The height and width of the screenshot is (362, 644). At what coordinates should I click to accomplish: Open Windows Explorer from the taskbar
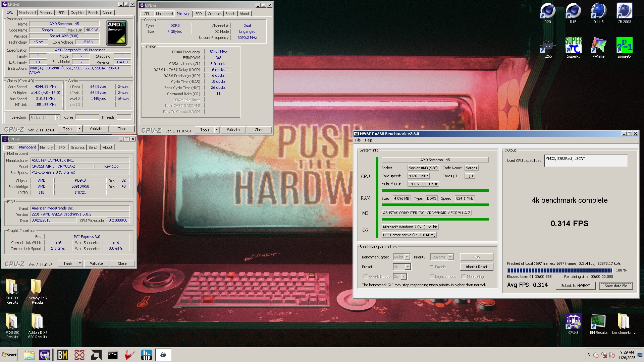pyautogui.click(x=29, y=355)
